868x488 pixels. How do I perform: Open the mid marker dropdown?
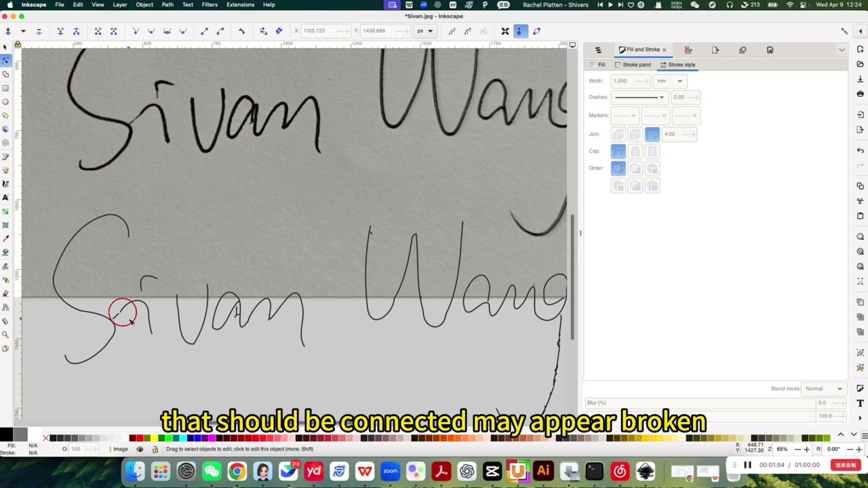coord(654,115)
